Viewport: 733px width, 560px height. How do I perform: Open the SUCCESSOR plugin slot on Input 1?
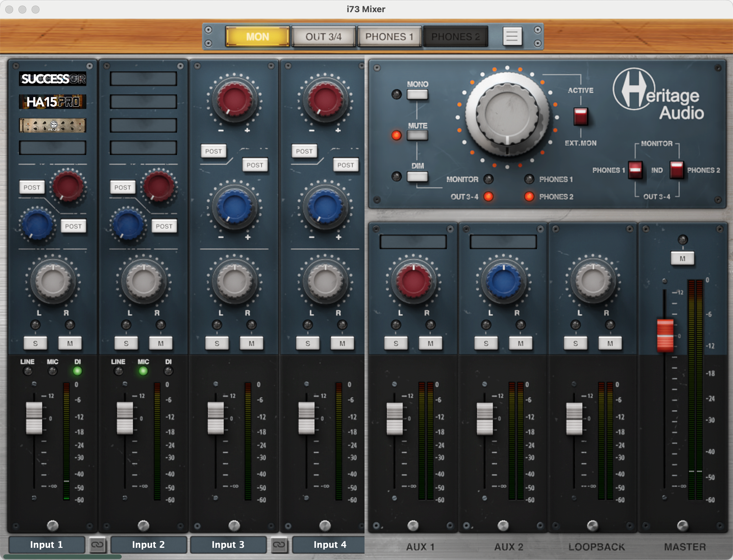click(x=53, y=79)
